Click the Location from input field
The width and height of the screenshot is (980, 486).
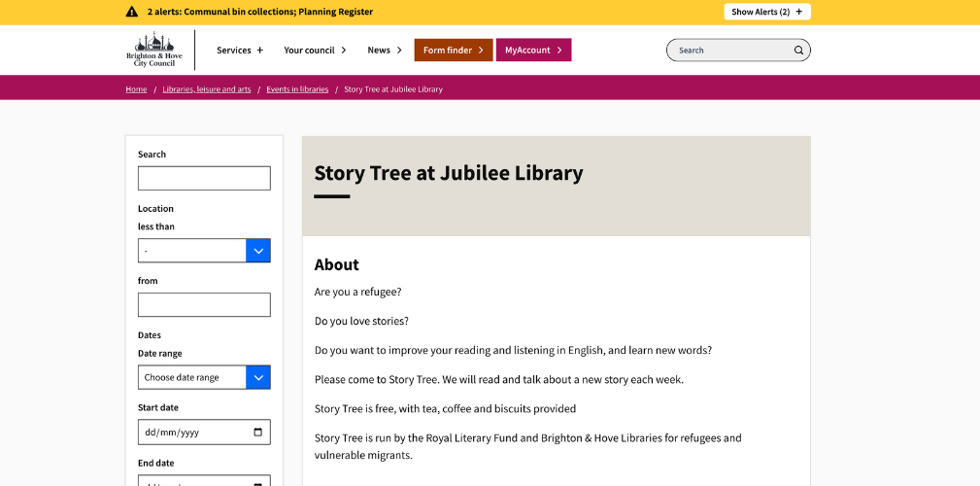pyautogui.click(x=204, y=305)
